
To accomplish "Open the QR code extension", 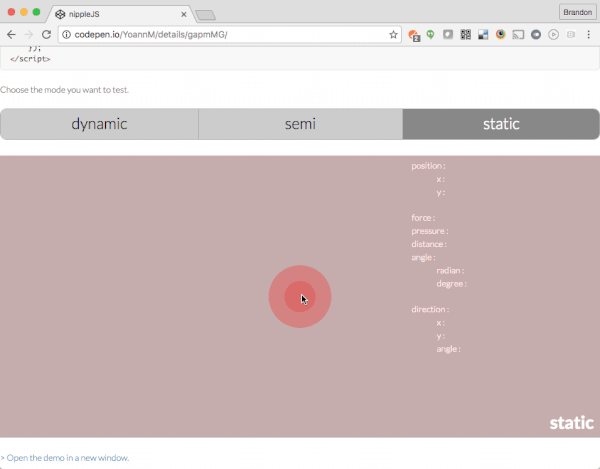I will point(465,34).
